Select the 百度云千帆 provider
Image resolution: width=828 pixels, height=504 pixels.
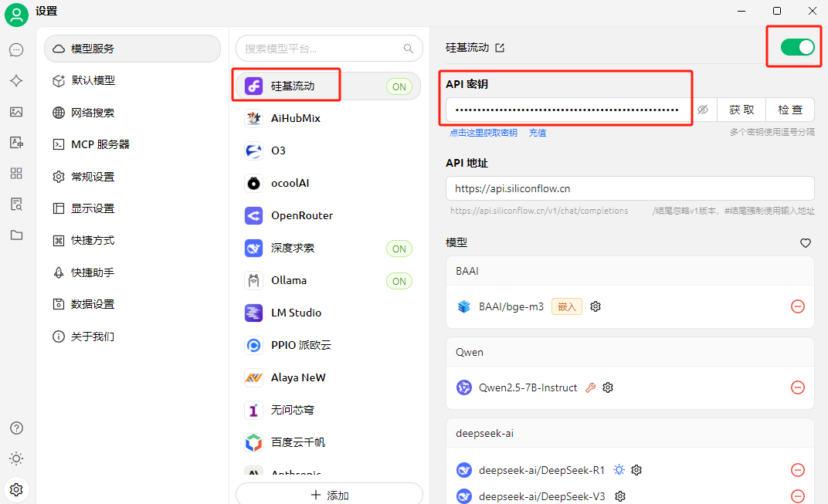tap(328, 442)
